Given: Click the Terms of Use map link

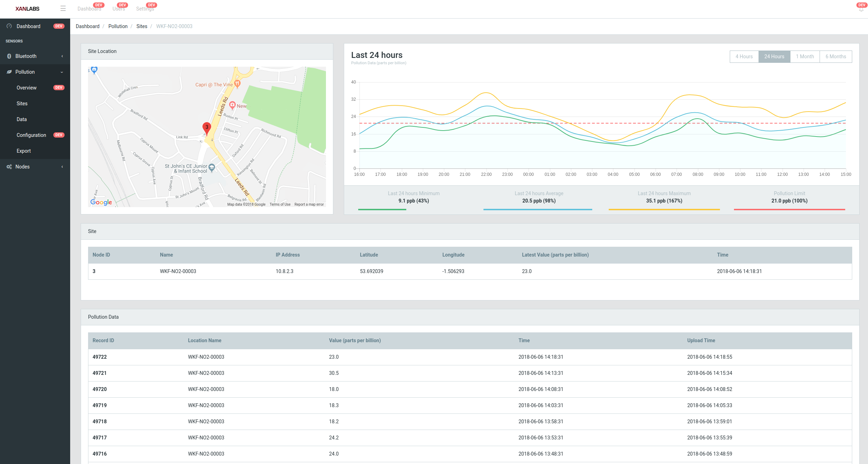Looking at the screenshot, I should tap(280, 204).
